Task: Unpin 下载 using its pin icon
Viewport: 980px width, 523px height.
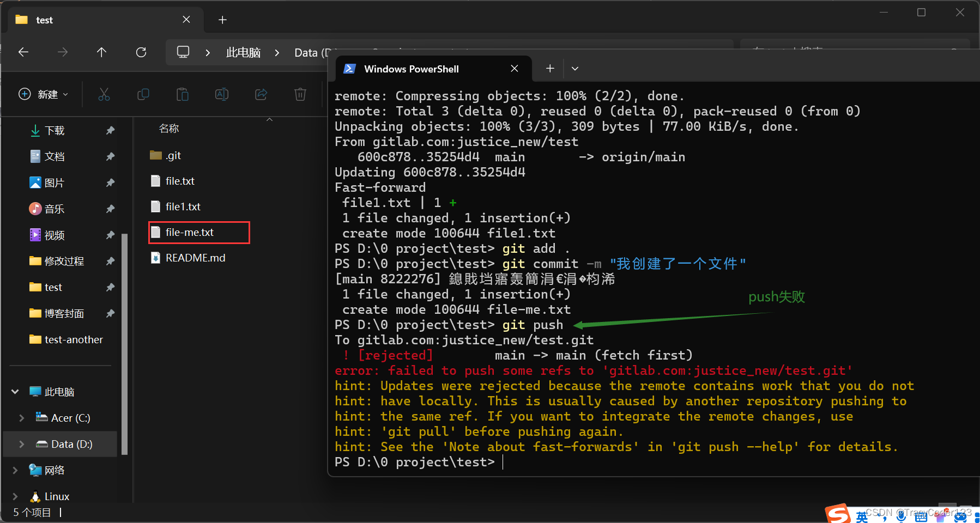Action: tap(110, 131)
